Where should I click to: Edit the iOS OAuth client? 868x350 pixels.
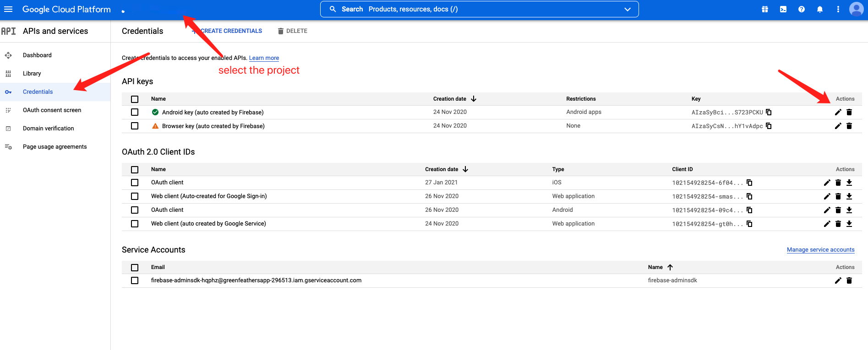(x=827, y=183)
